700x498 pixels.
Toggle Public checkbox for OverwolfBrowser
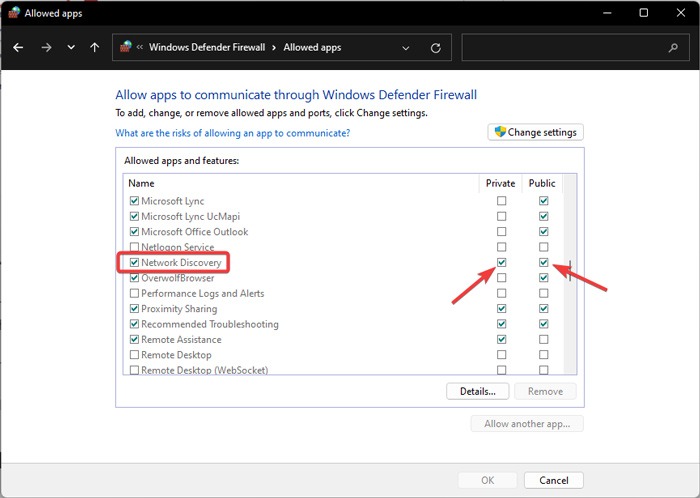543,278
